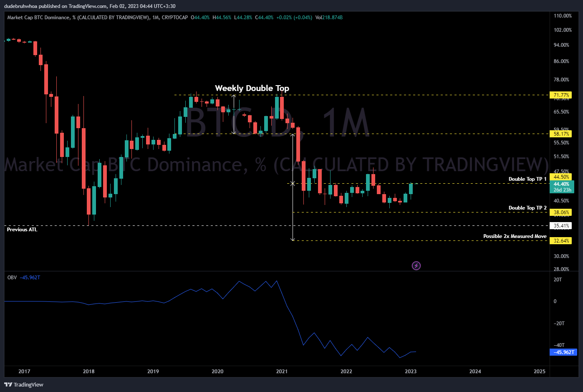Select the Possible 2x Measured Move label
Image resolution: width=583 pixels, height=392 pixels.
click(515, 236)
